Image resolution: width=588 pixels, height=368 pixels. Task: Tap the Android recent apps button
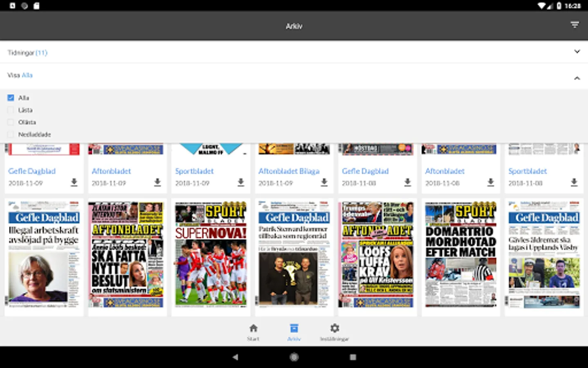point(353,357)
